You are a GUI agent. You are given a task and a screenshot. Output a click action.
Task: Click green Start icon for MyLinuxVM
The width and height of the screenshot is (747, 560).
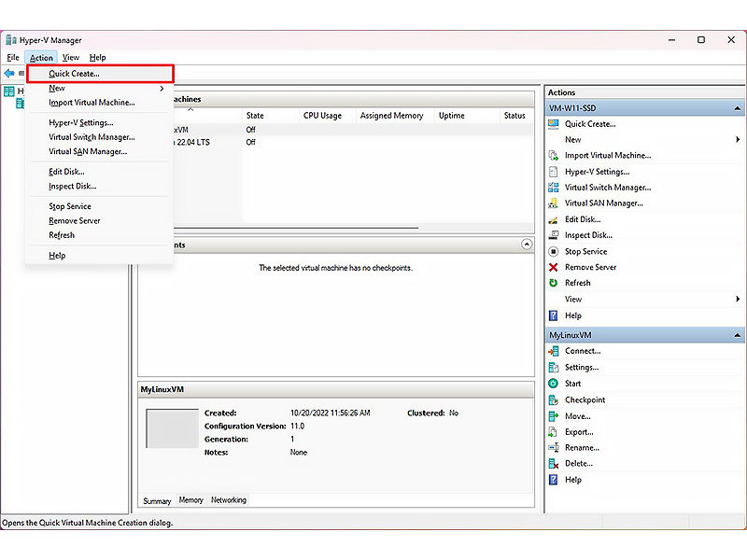click(553, 384)
